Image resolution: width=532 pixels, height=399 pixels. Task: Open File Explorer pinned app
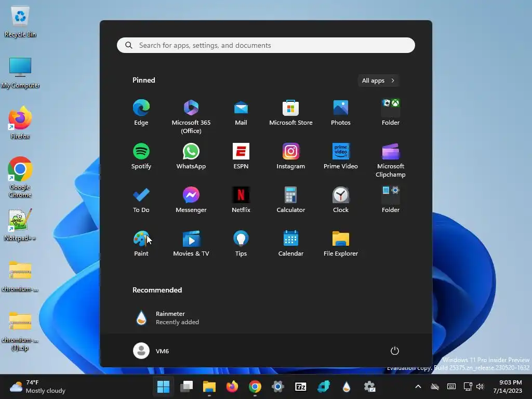tap(341, 243)
